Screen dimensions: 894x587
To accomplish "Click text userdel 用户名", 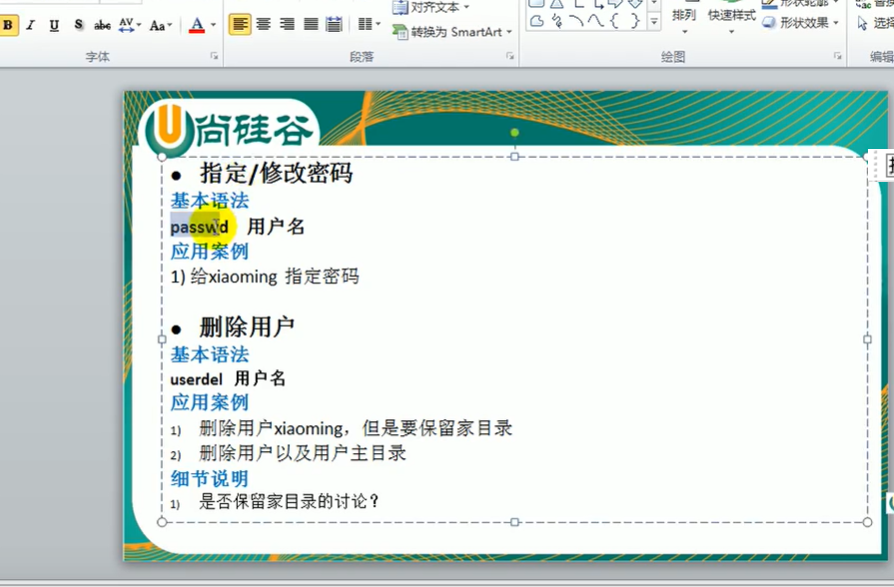I will point(228,378).
